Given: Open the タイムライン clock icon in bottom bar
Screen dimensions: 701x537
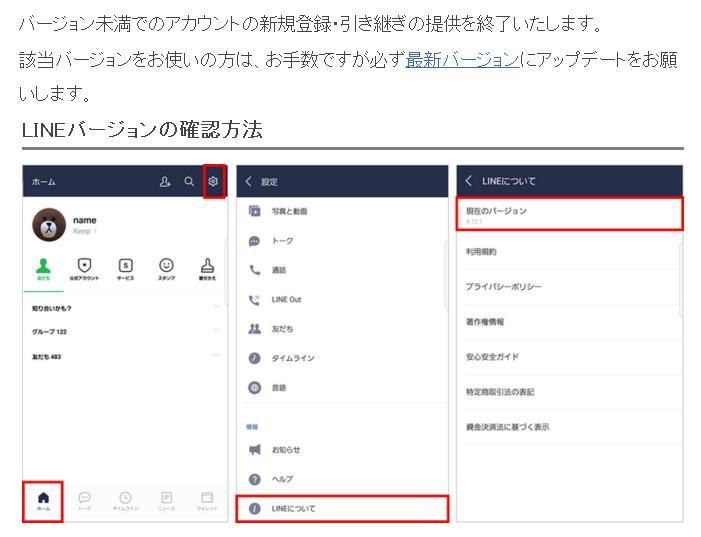Looking at the screenshot, I should pos(125,500).
